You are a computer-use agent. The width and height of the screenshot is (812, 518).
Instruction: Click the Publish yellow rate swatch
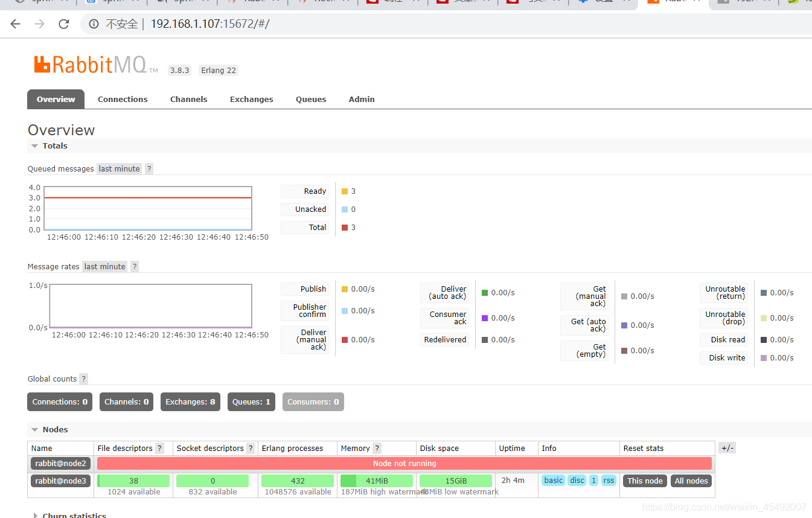tap(345, 289)
